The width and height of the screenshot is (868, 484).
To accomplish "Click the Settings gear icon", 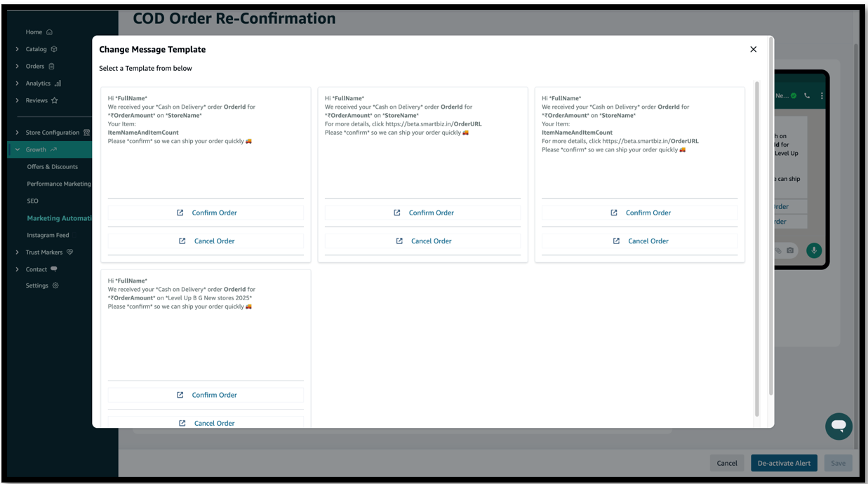I will pyautogui.click(x=55, y=285).
